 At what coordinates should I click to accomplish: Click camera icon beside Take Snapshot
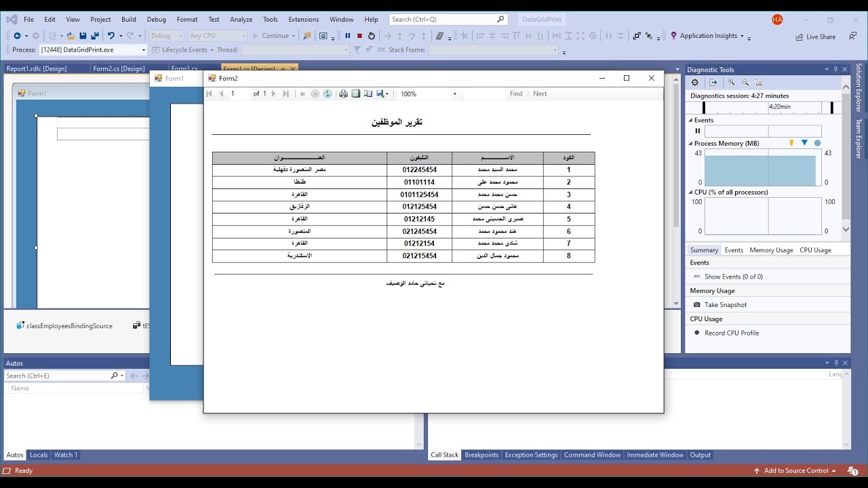pyautogui.click(x=696, y=305)
